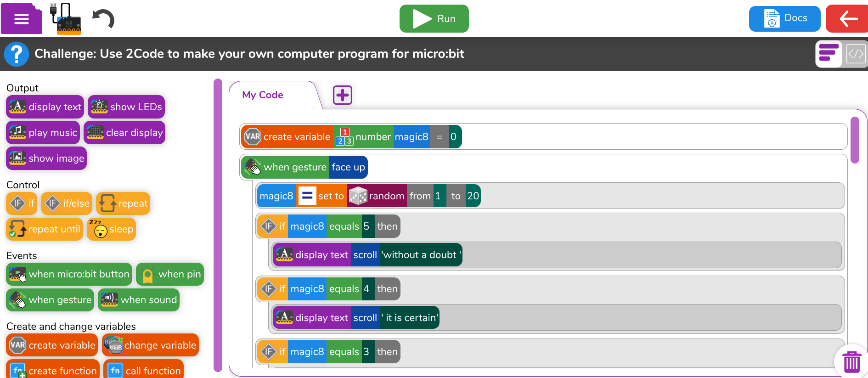Click the code workspace vertical scrollbar

point(855,140)
